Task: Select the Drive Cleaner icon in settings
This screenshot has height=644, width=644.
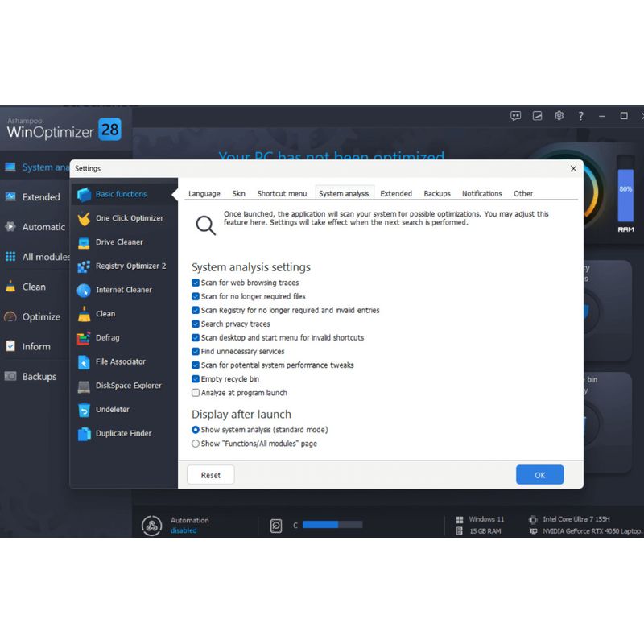Action: 84,242
